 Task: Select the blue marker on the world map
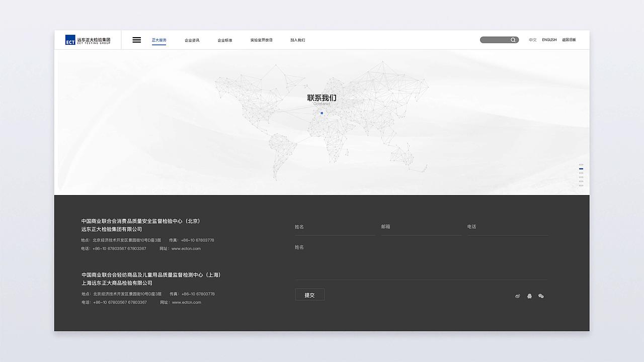321,114
